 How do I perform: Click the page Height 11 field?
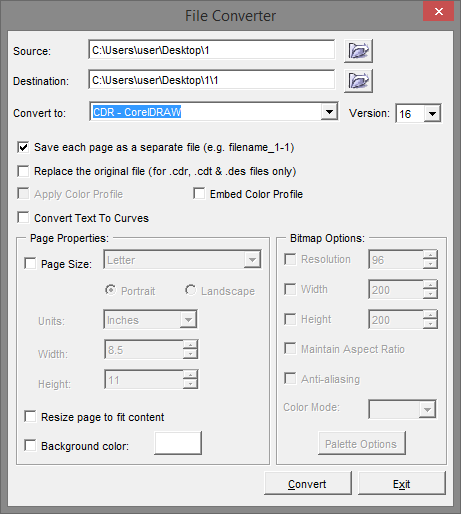[144, 380]
